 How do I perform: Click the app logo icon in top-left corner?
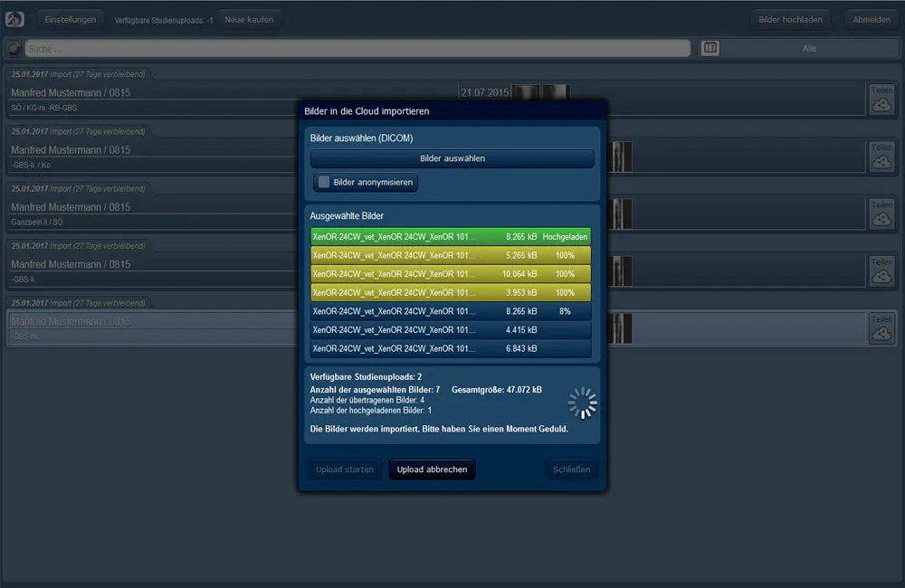[14, 19]
